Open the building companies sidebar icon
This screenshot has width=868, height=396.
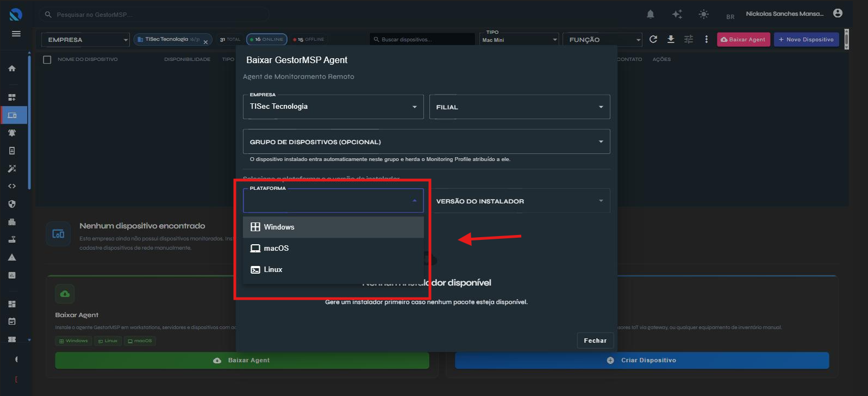point(12,222)
